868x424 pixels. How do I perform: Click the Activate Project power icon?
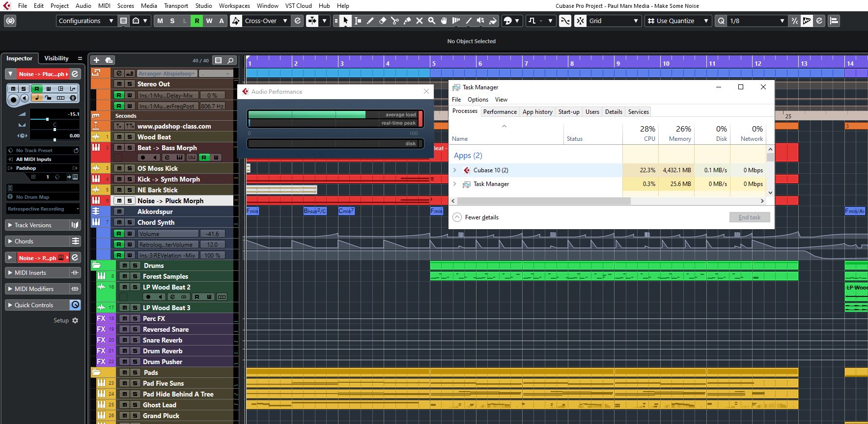click(10, 21)
